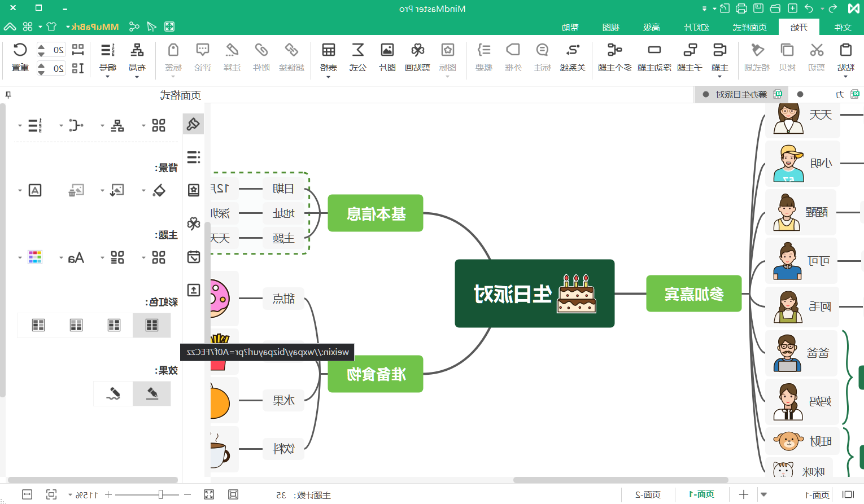Switch to the 文件 (File) tab
Viewport: 864px width, 504px height.
(x=843, y=27)
